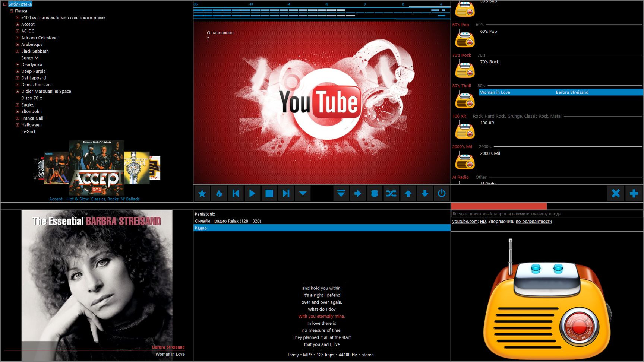The width and height of the screenshot is (644, 362).
Task: Click the lyric line "With you eternally mine,"
Action: 322,317
